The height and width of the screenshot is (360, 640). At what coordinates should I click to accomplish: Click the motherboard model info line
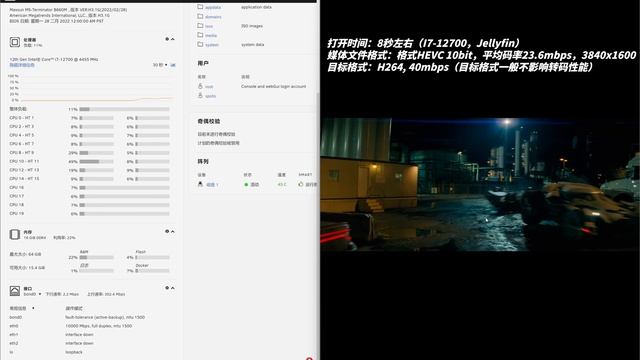coord(68,10)
